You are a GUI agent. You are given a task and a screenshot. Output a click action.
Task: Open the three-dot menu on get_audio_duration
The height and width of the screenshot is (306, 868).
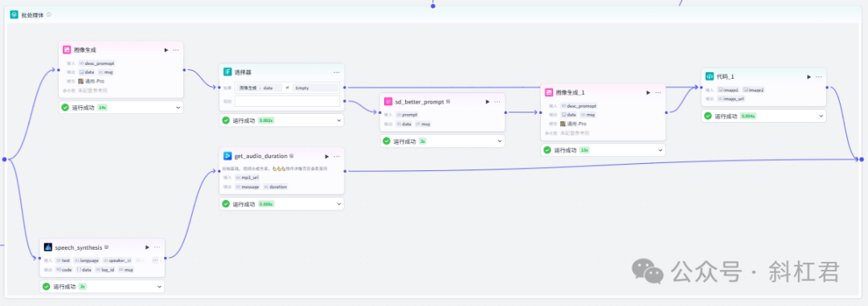point(336,157)
